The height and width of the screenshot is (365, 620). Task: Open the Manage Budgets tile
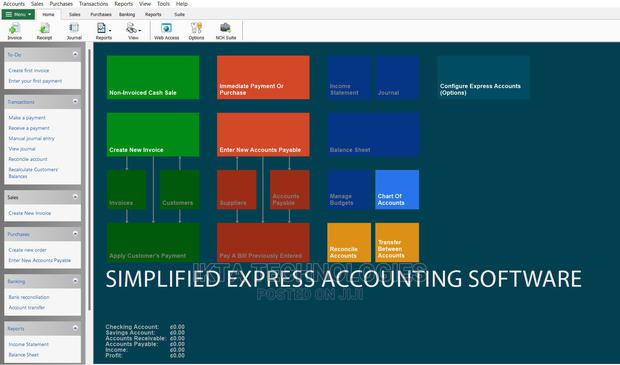(x=349, y=189)
